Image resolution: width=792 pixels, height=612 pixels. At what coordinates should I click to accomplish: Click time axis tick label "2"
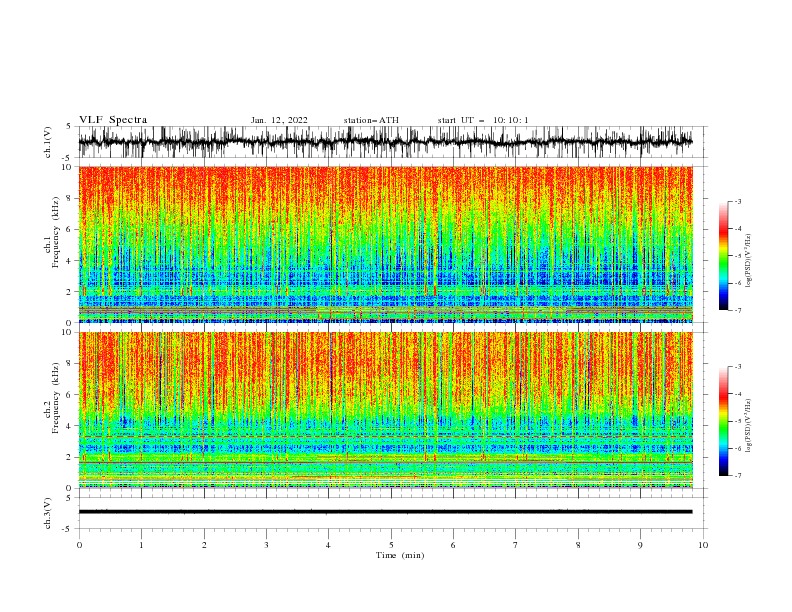pyautogui.click(x=204, y=545)
